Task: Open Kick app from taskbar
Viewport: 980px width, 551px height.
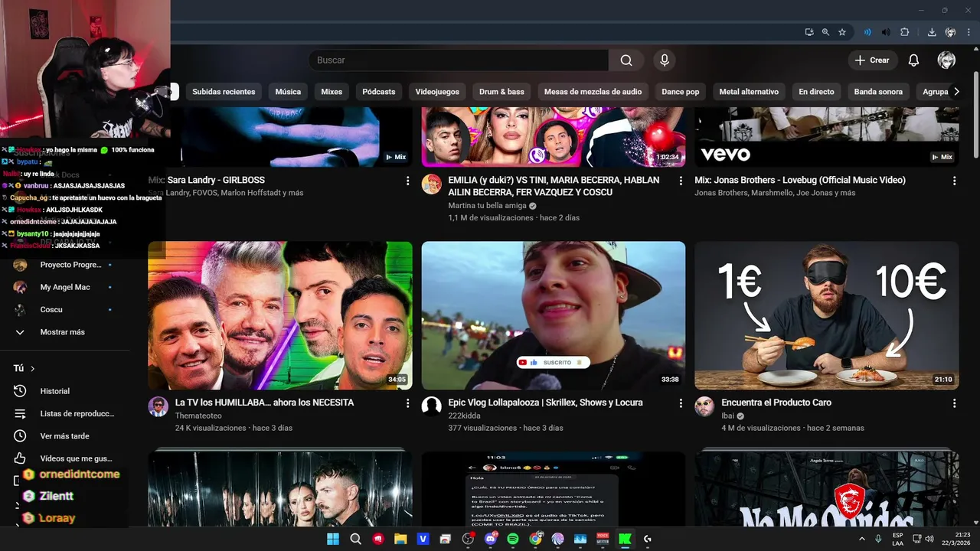Action: coord(626,539)
